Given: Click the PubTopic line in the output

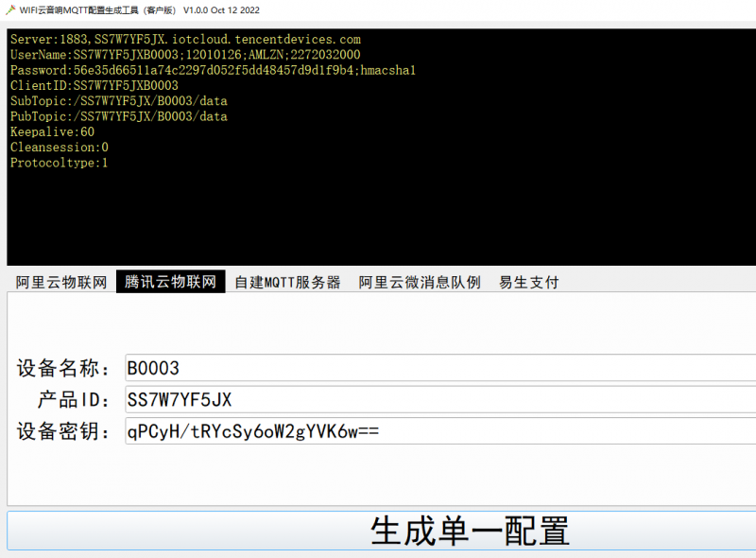Looking at the screenshot, I should click(119, 116).
